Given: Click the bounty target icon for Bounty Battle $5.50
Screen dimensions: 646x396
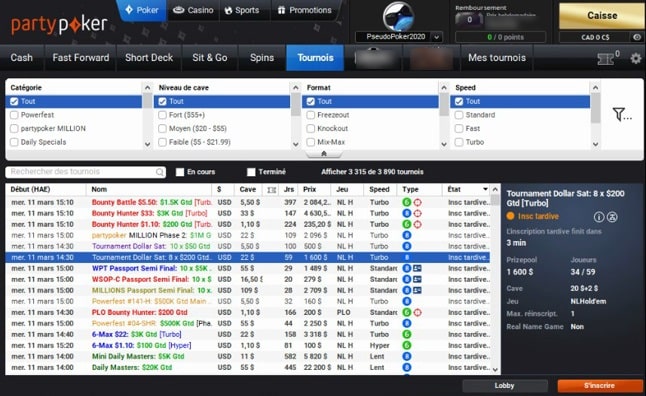Looking at the screenshot, I should click(x=417, y=202).
